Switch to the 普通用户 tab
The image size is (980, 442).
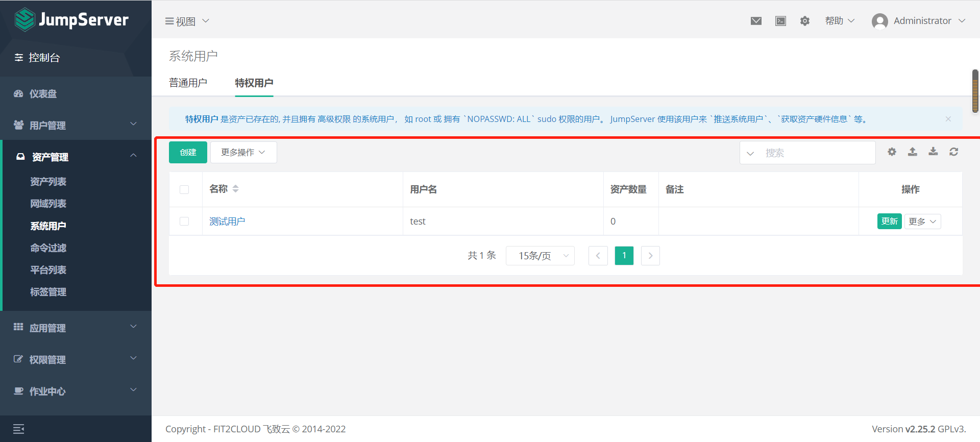(x=188, y=83)
